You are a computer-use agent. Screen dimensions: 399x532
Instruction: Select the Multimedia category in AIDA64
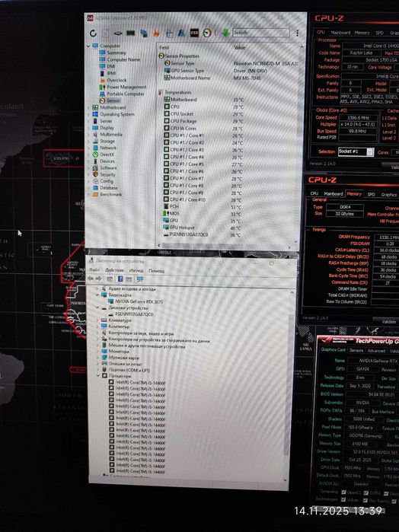[111, 135]
